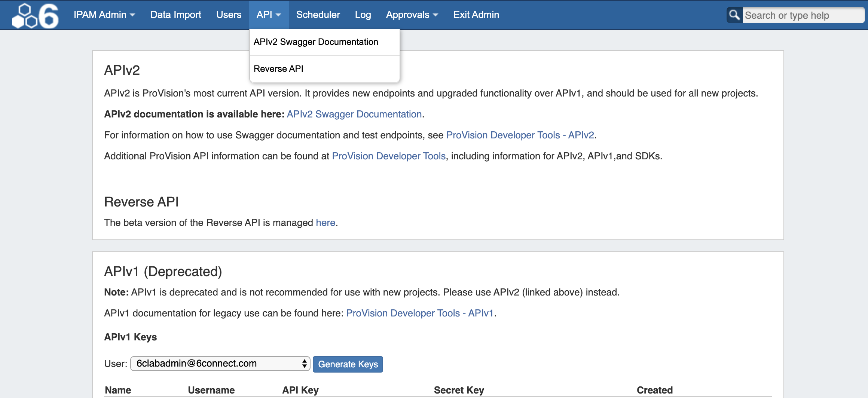Click Exit Admin in the navbar
The width and height of the screenshot is (868, 398).
476,15
